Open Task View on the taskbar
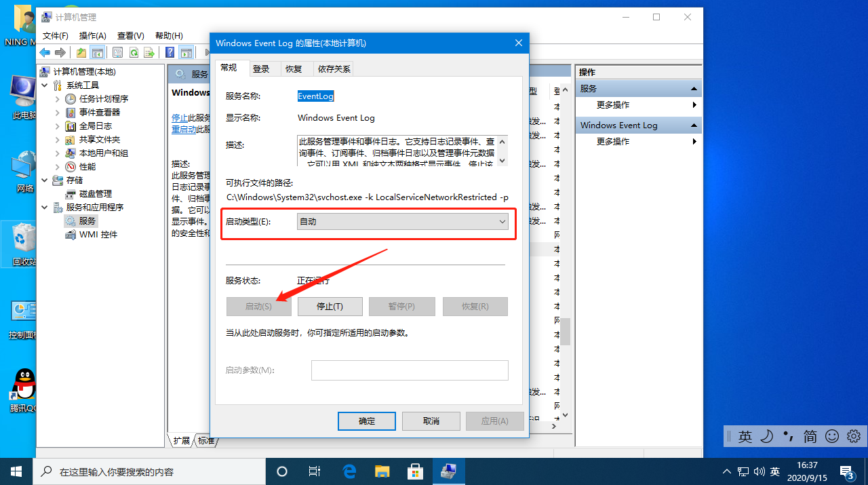Screen dimensions: 868x485 click(315, 471)
